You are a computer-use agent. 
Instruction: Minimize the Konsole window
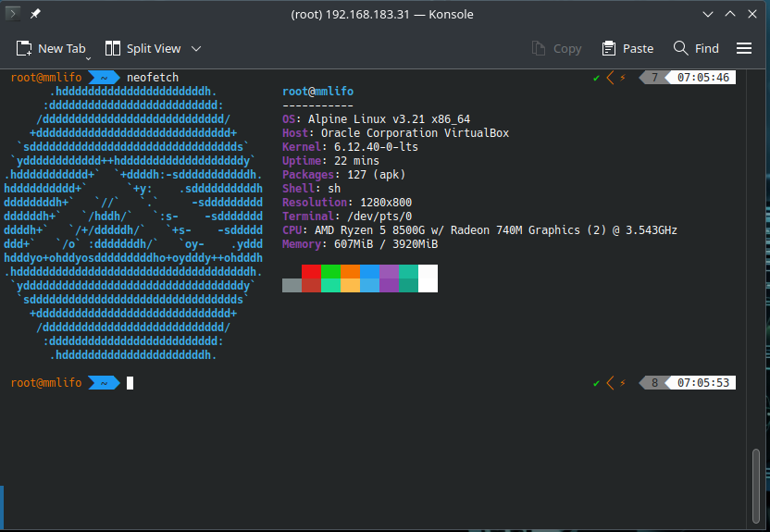(x=707, y=14)
